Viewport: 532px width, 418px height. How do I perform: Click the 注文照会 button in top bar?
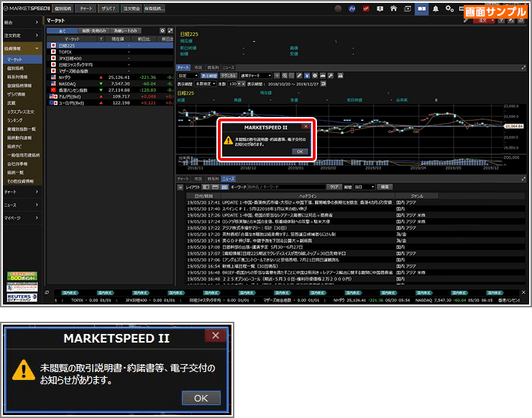(x=132, y=9)
